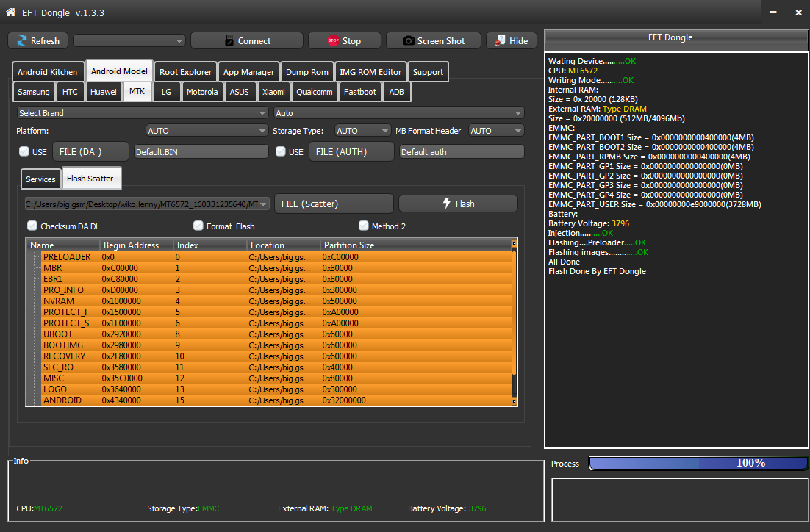Click the Hide button icon

[500, 40]
